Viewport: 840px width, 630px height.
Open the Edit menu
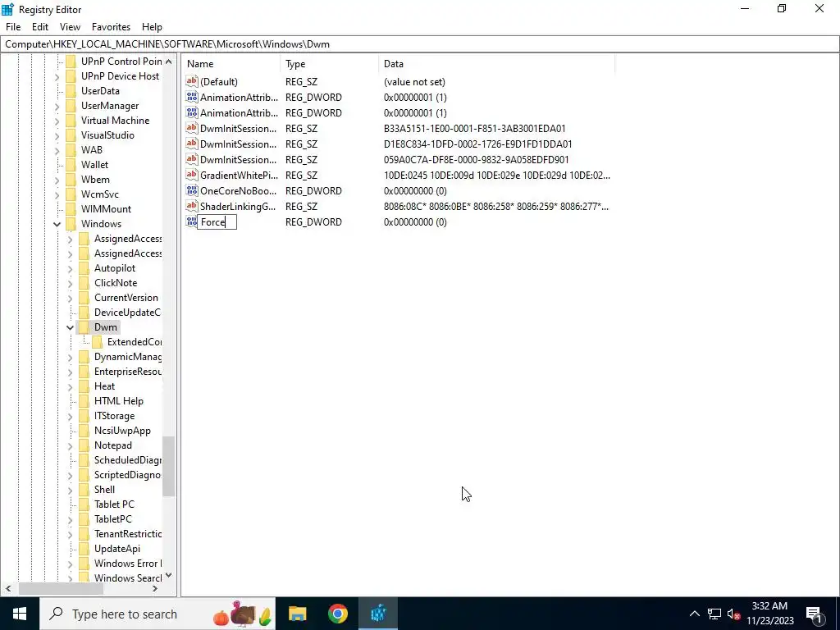pyautogui.click(x=39, y=27)
